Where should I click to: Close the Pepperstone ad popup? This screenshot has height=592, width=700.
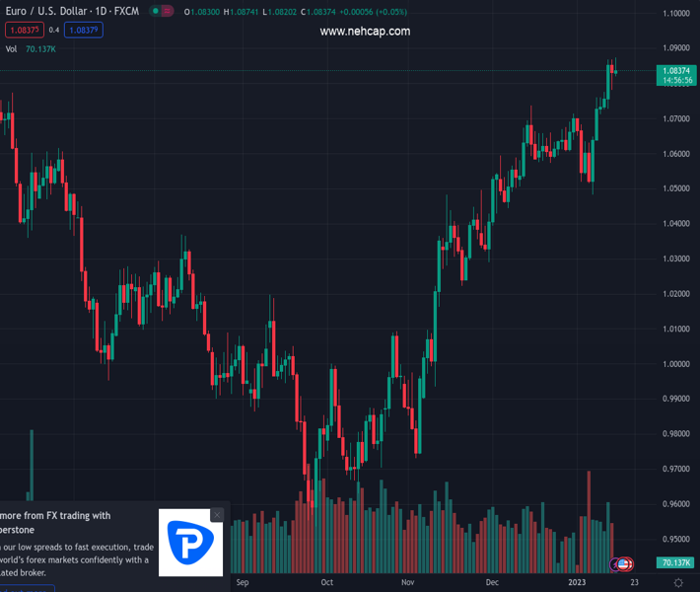click(217, 515)
